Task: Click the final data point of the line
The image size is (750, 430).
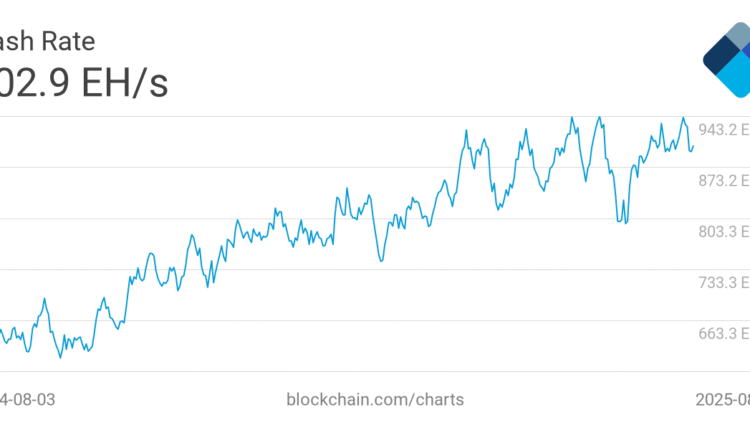Action: (x=693, y=146)
